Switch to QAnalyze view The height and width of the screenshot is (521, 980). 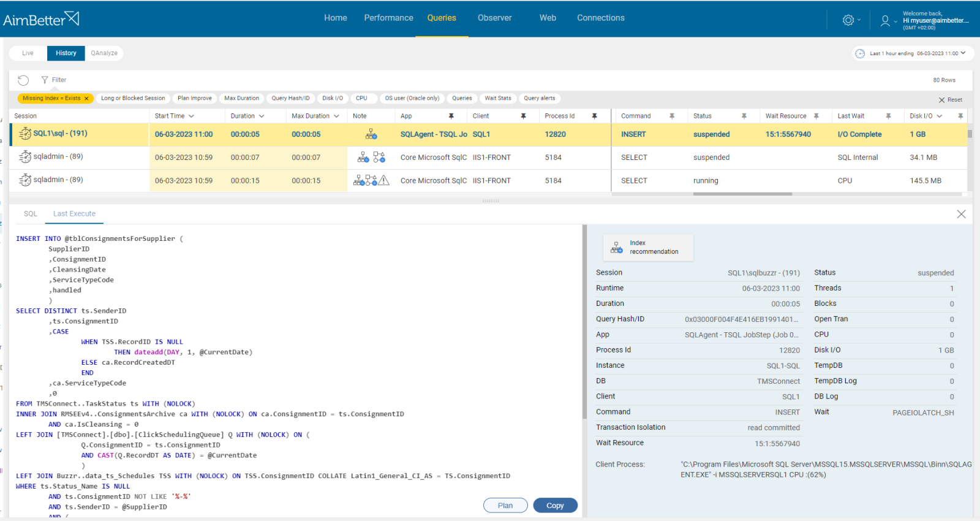coord(104,53)
